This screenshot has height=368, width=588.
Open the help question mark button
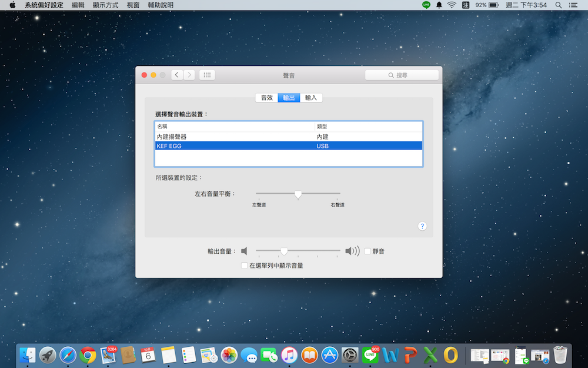point(422,226)
